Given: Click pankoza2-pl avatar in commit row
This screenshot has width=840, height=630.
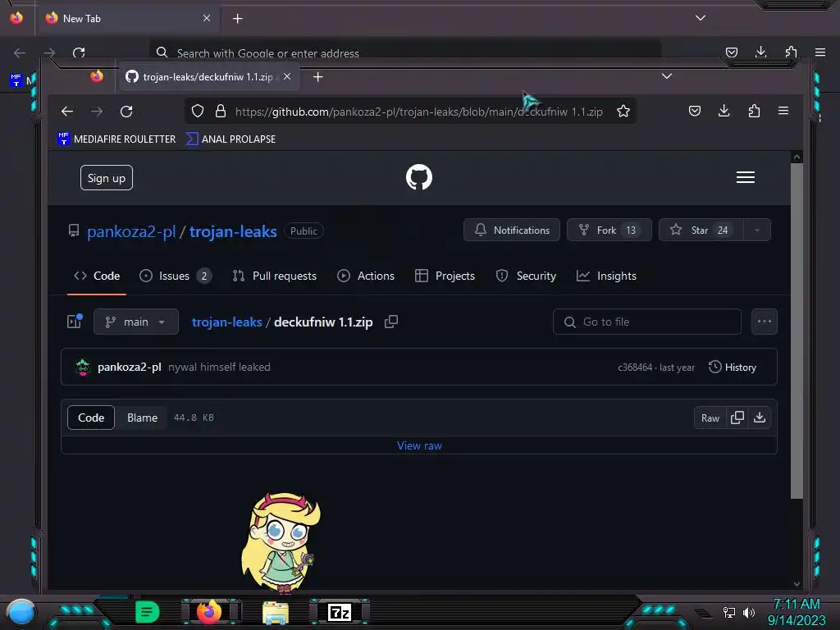Looking at the screenshot, I should [83, 367].
